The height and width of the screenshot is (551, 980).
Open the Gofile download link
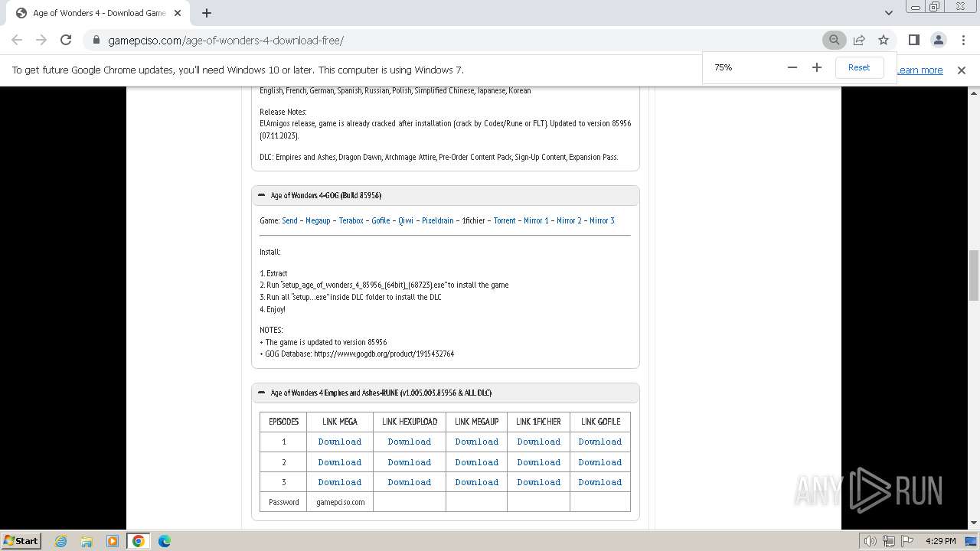(381, 220)
